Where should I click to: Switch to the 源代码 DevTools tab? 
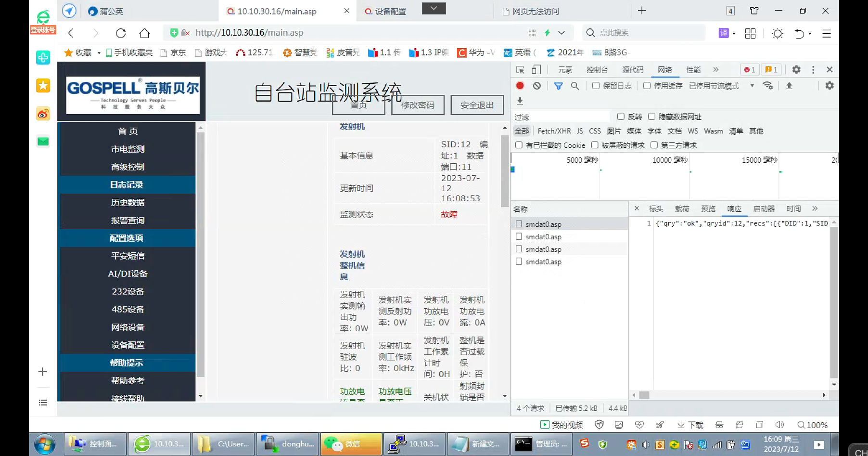coord(633,70)
